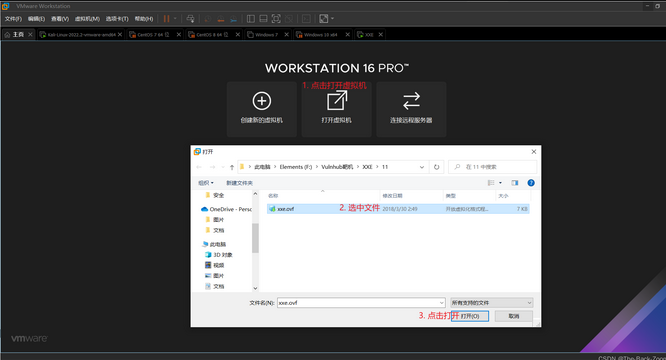The height and width of the screenshot is (360, 666).
Task: Click Vulnhub靶机 in the address breadcrumb
Action: pos(337,167)
